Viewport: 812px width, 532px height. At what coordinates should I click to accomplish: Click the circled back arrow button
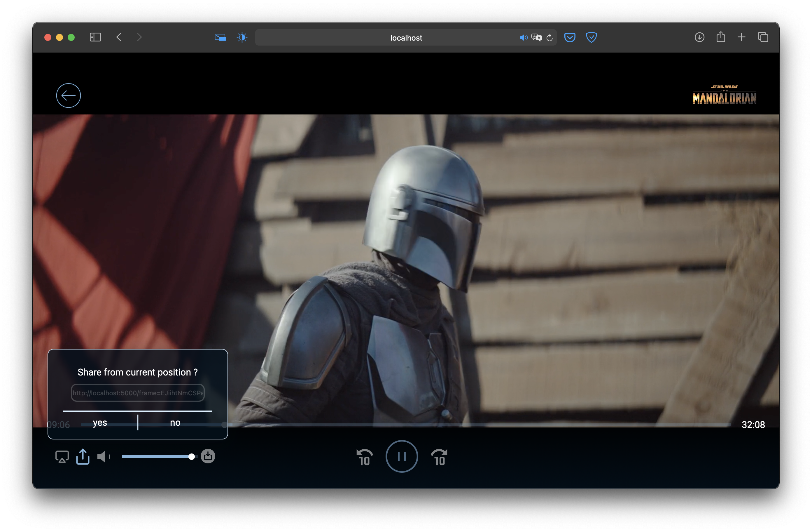coord(68,95)
